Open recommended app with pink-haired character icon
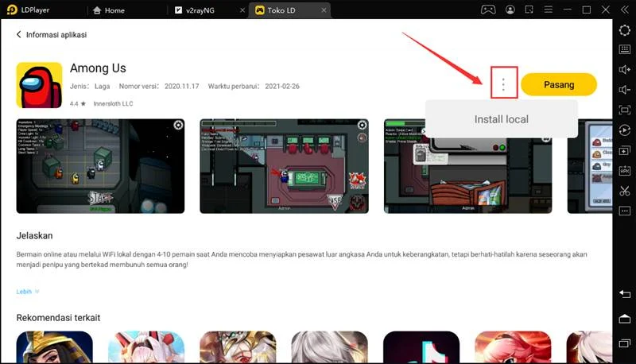 513,347
